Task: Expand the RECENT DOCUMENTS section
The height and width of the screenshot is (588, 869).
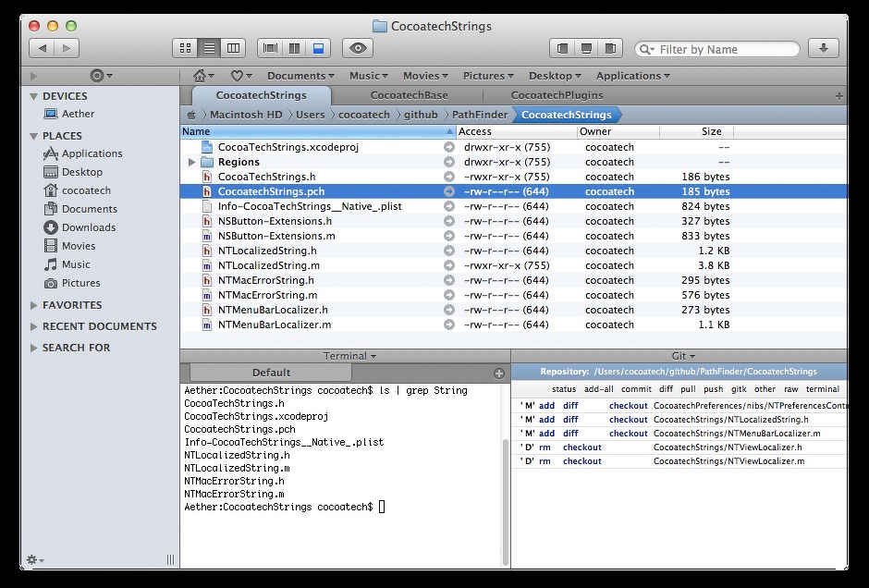Action: [x=34, y=326]
